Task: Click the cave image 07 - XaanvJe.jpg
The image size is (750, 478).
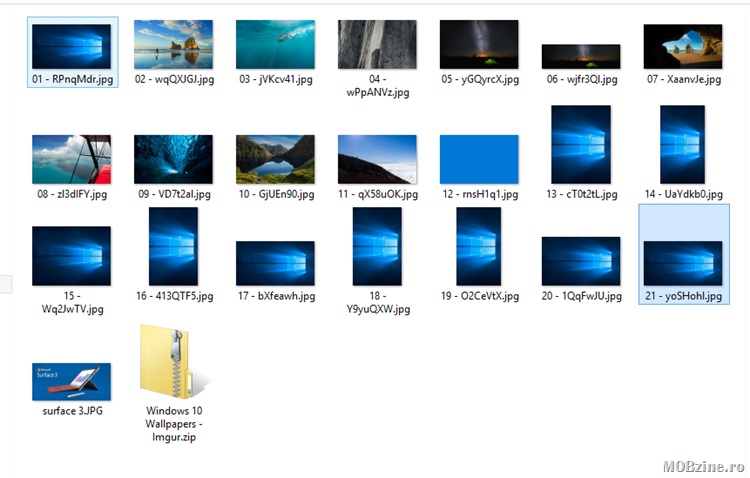Action: pos(682,47)
